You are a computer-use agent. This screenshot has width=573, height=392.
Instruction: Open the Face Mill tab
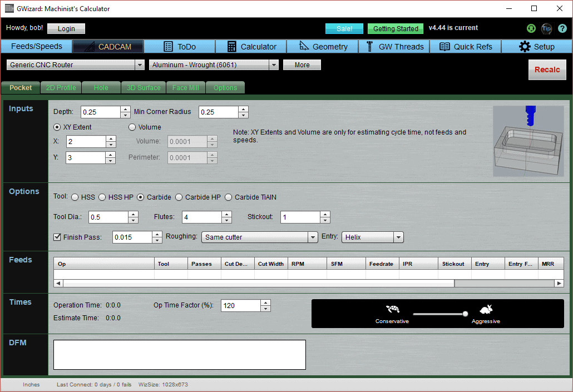[x=186, y=87]
